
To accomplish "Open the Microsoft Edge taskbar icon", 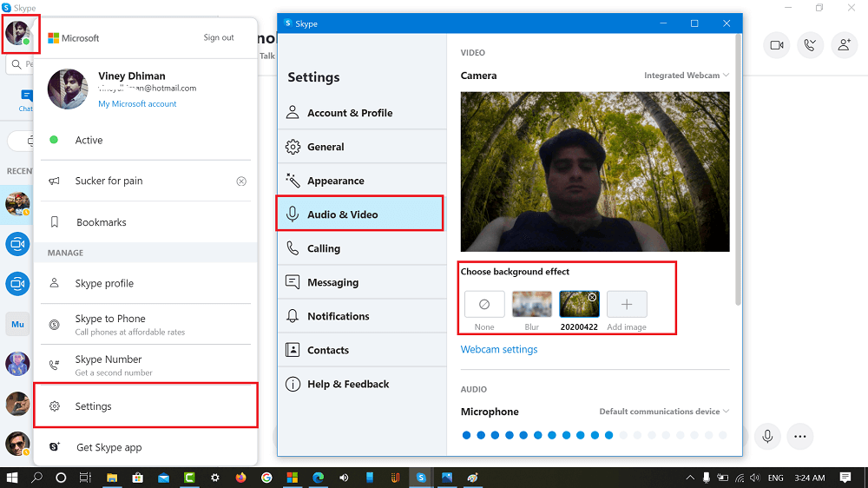I will point(318,478).
